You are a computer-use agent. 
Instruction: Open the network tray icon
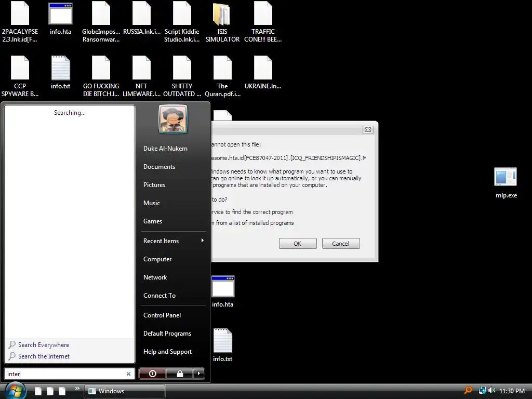point(482,391)
